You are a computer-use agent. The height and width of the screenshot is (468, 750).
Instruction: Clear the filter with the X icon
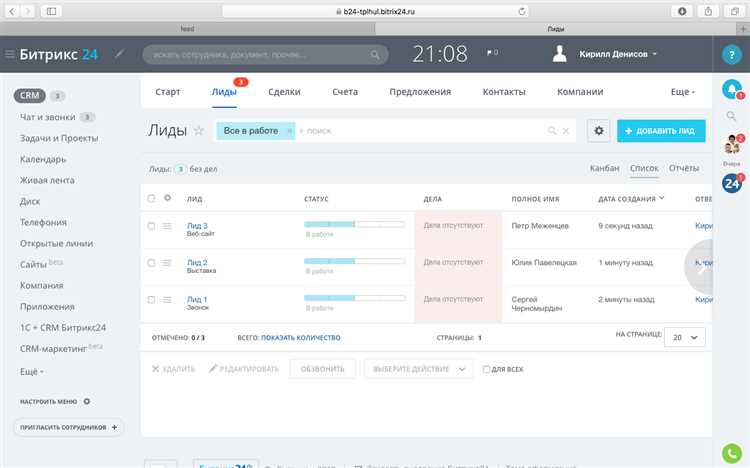pos(566,131)
